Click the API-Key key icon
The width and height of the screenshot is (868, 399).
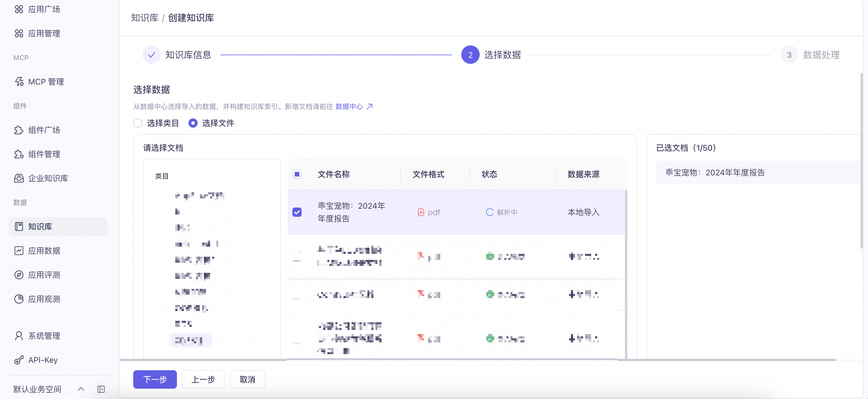click(x=19, y=360)
